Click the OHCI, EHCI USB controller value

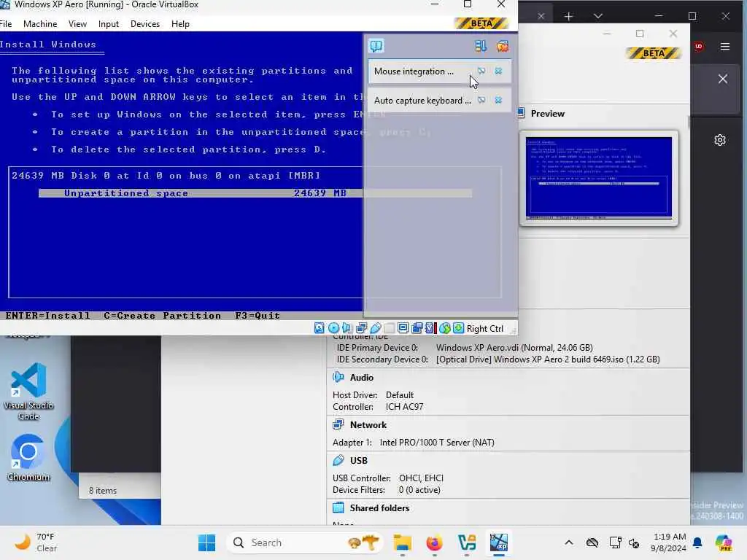421,478
